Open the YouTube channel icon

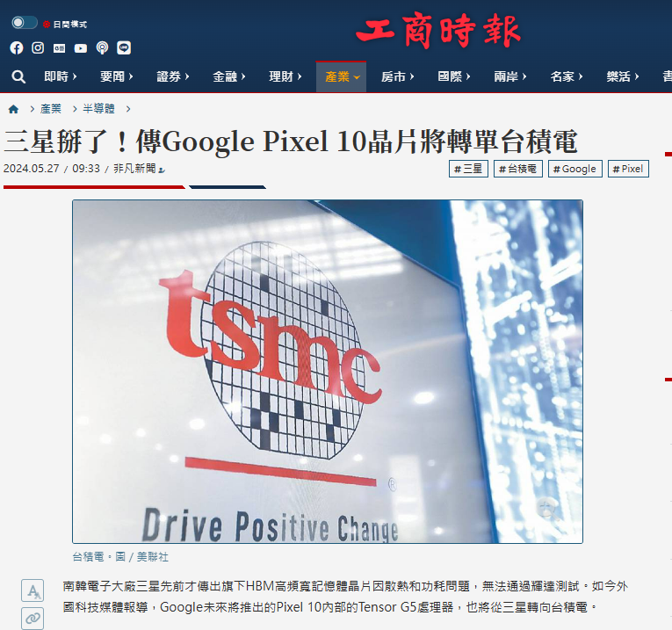(x=81, y=48)
